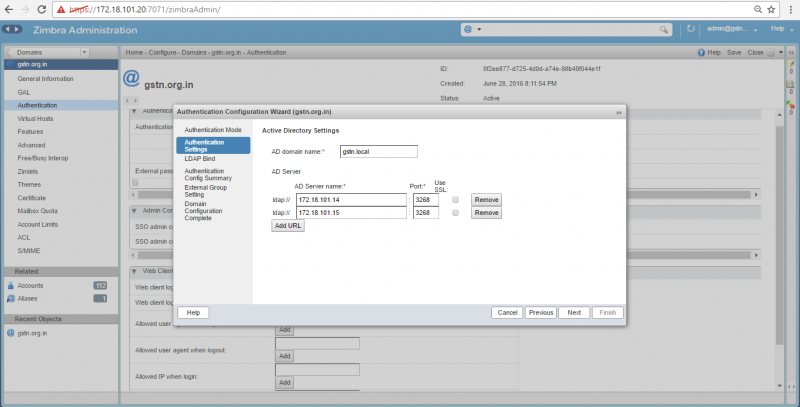This screenshot has height=407, width=800.
Task: Click Save in the toolbar
Action: pos(734,53)
